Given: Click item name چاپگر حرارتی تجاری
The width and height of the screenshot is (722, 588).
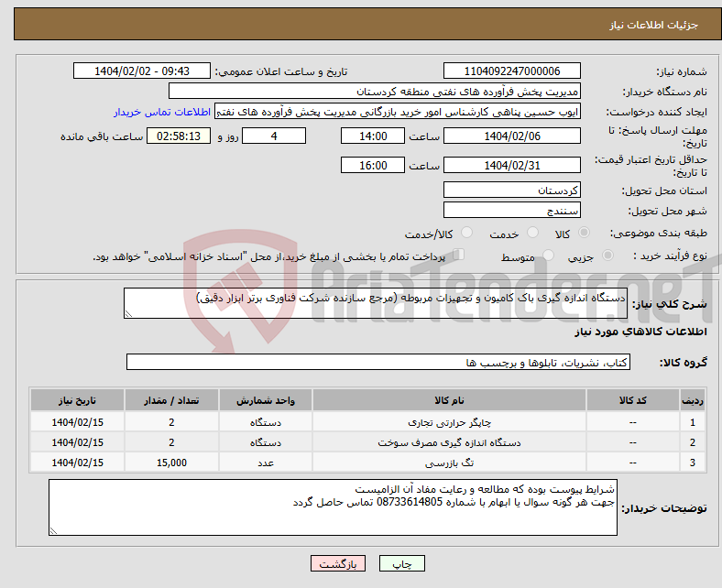Looking at the screenshot, I should tap(449, 422).
